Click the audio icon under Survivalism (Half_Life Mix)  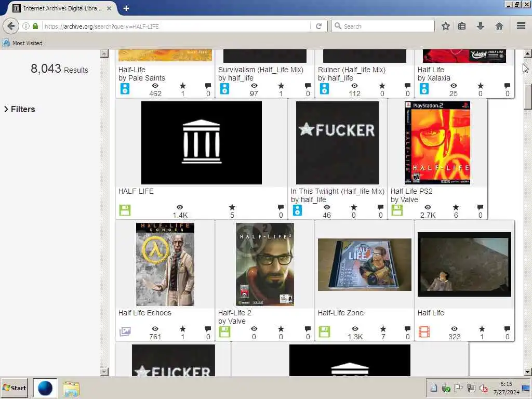[224, 89]
